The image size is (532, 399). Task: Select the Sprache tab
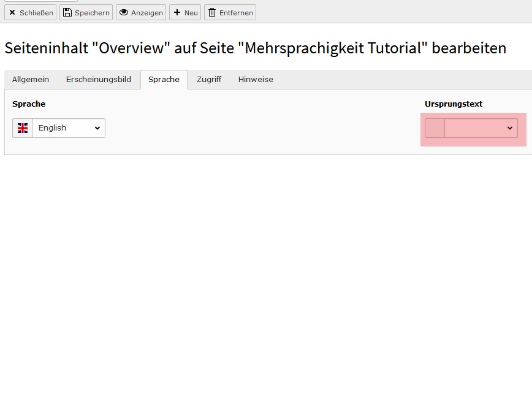tap(164, 80)
